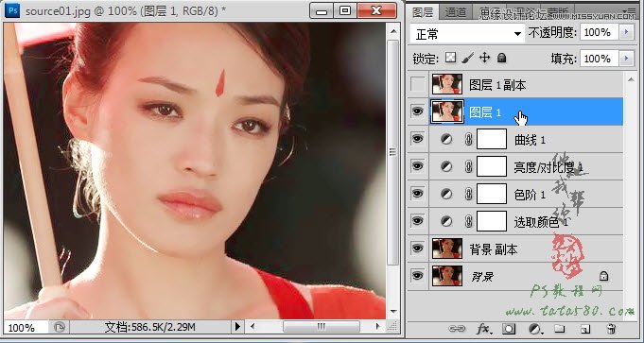
Task: Click the 不透明度 100% value field
Action: tap(600, 32)
